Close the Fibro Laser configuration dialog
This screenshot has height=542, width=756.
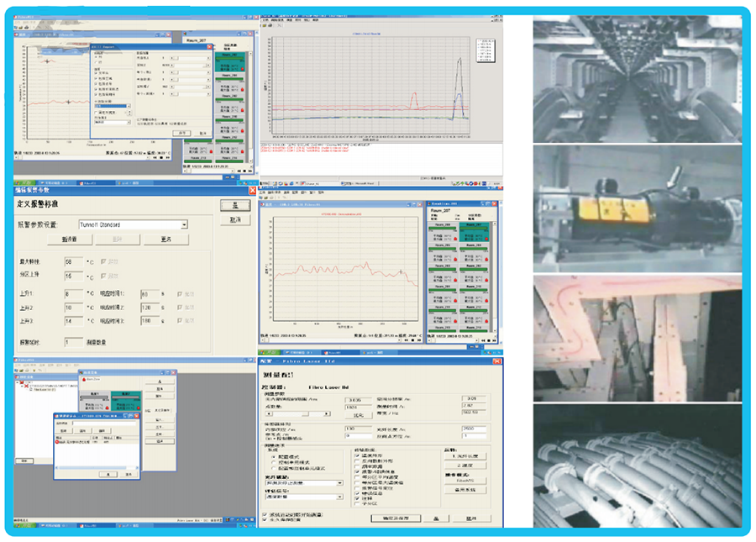click(496, 361)
